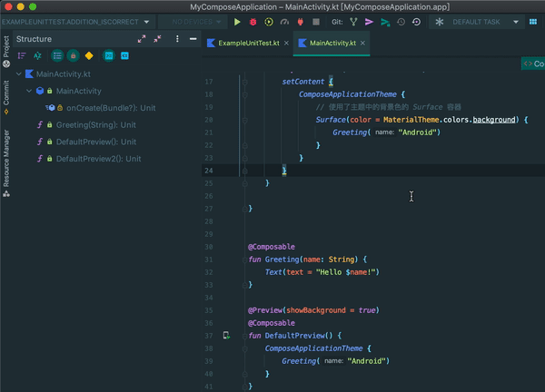Viewport: 545px width, 392px height.
Task: Show Git history clock icon
Action: [401, 22]
